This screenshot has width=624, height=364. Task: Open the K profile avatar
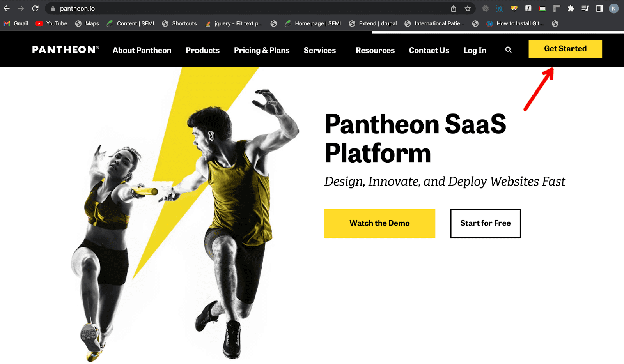tap(613, 8)
